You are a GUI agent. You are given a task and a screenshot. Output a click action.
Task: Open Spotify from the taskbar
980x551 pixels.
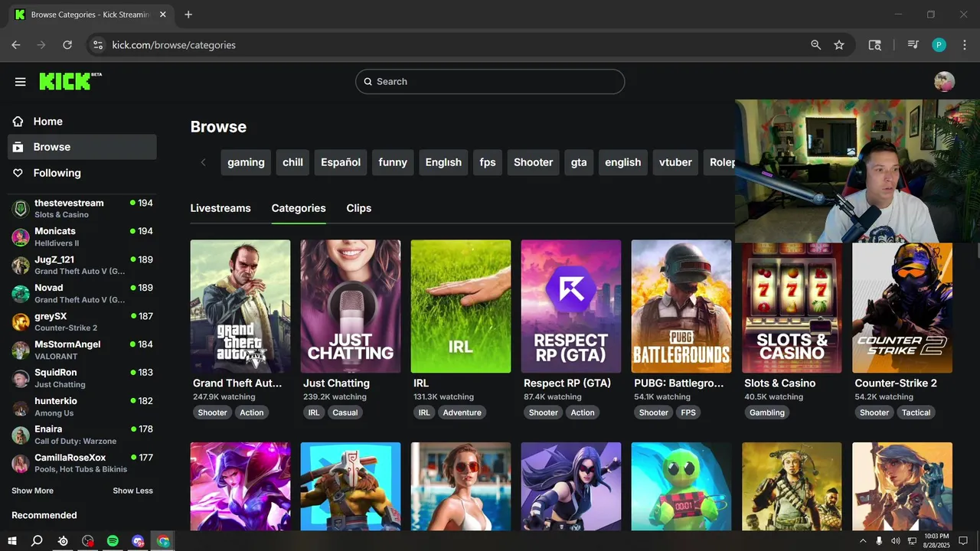[x=113, y=541]
